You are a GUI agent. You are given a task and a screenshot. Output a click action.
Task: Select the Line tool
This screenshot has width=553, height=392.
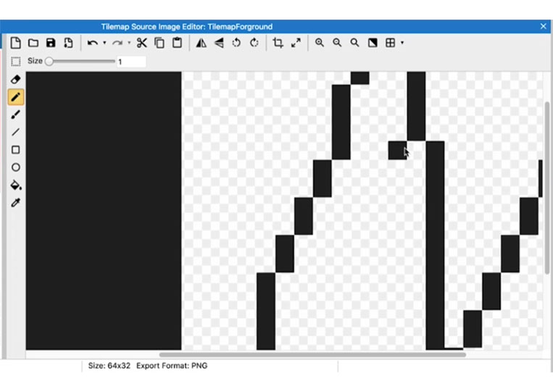click(15, 132)
